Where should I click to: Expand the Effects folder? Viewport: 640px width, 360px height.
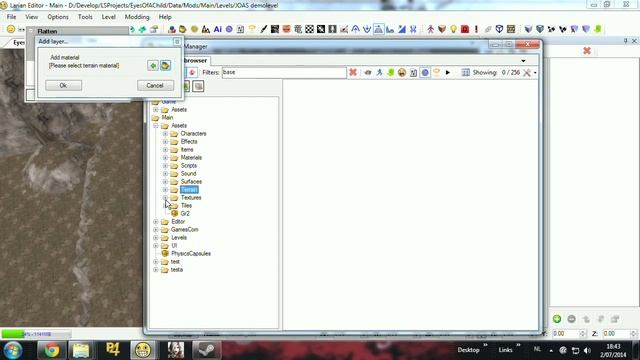point(165,142)
